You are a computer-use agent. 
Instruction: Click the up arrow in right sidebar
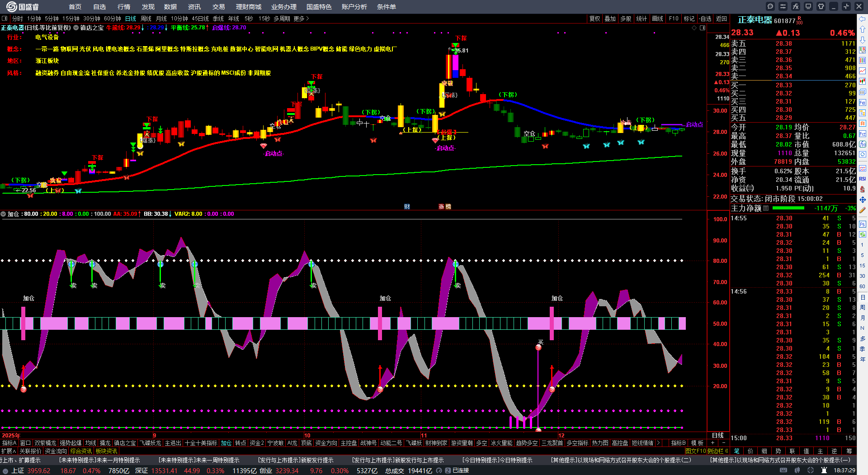[863, 29]
